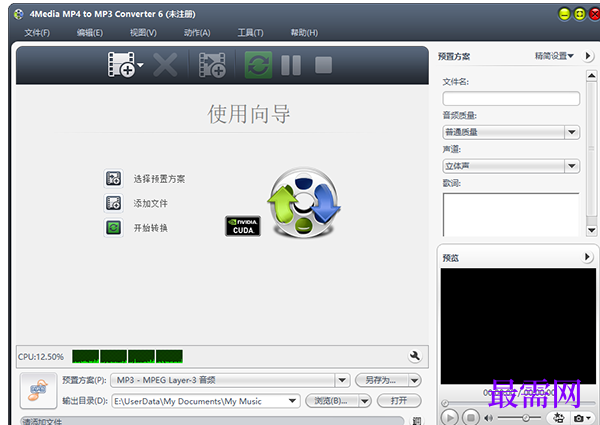Open the 动作(A) menu
The width and height of the screenshot is (600, 425).
pyautogui.click(x=197, y=33)
